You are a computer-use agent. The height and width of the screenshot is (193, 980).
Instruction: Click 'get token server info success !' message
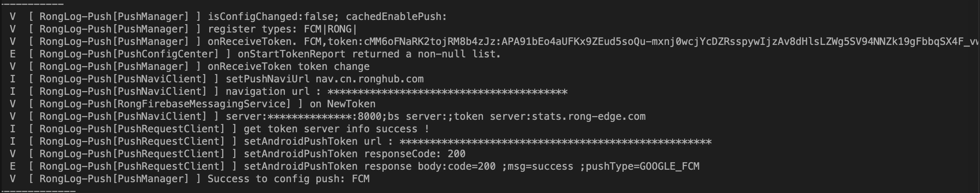pos(336,129)
